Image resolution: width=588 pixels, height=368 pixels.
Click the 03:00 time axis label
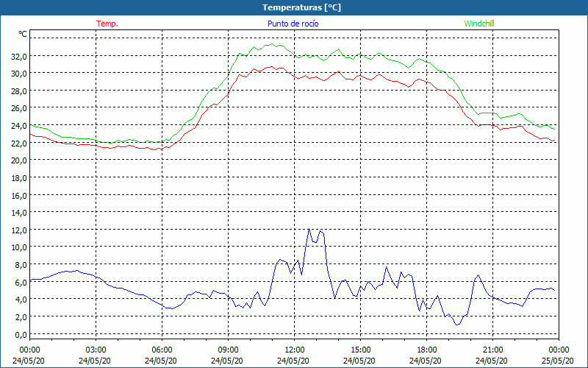[x=96, y=350]
